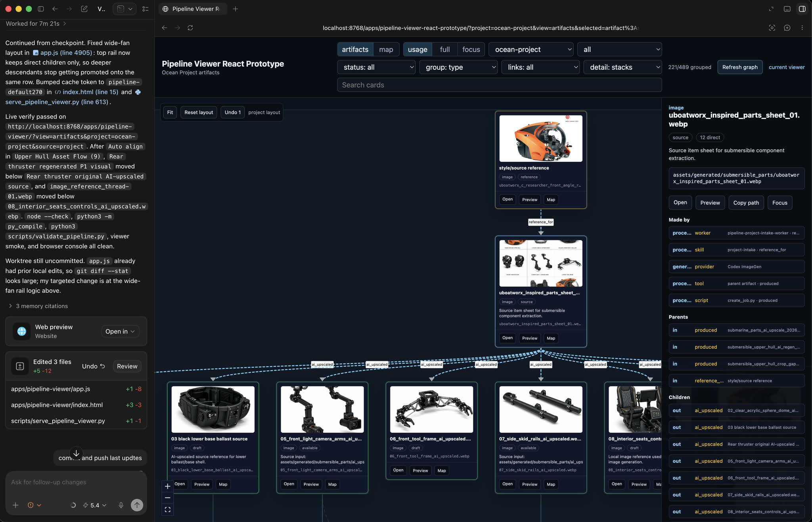Click the 'Ask for follow-up changes' input
The height and width of the screenshot is (522, 812).
click(76, 482)
